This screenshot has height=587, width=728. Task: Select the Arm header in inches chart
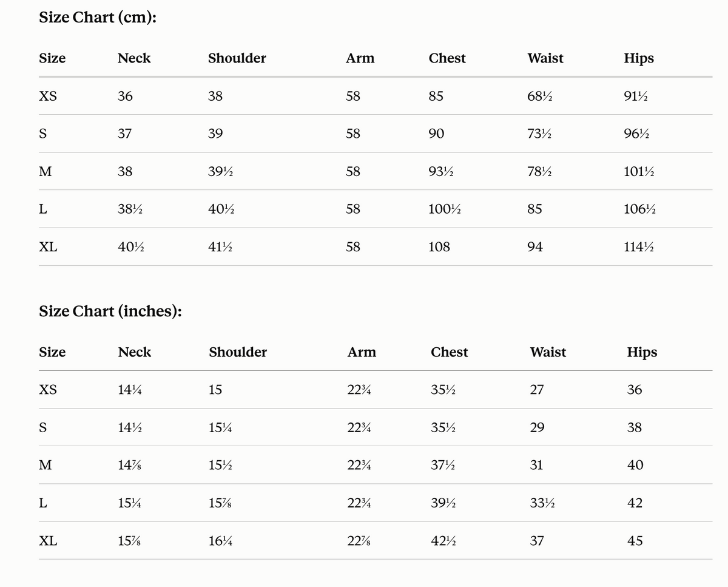click(x=362, y=353)
